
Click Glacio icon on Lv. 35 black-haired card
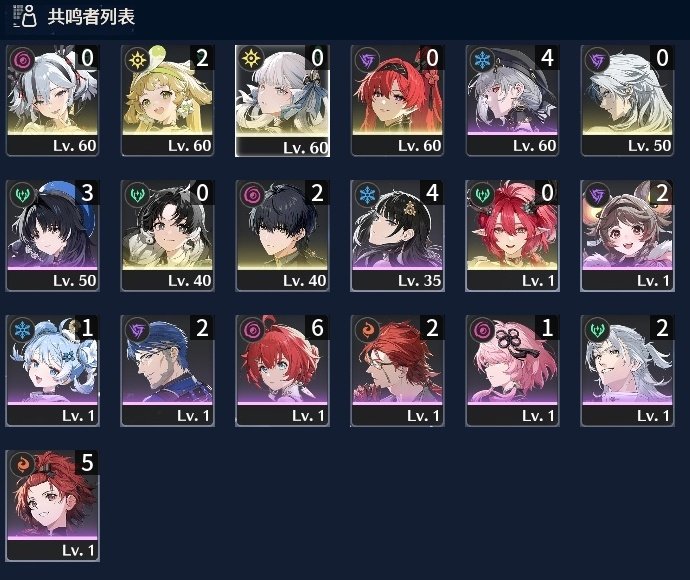click(x=367, y=194)
